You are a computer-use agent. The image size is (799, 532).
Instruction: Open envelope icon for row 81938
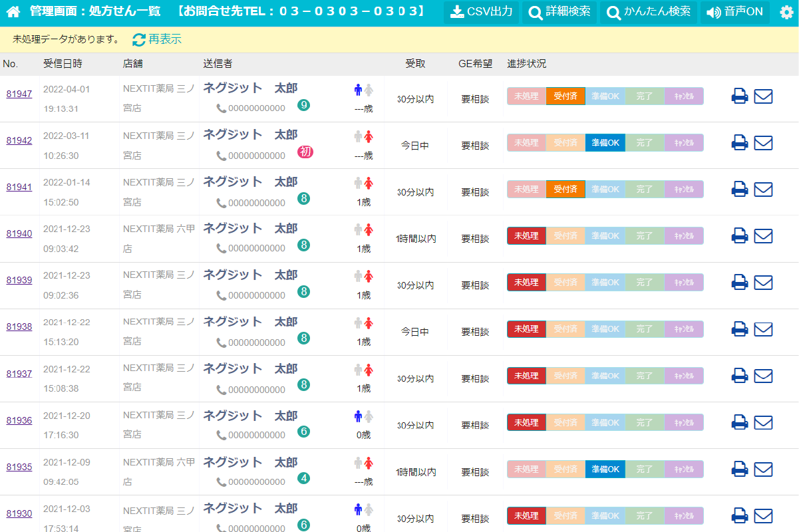coord(763,329)
